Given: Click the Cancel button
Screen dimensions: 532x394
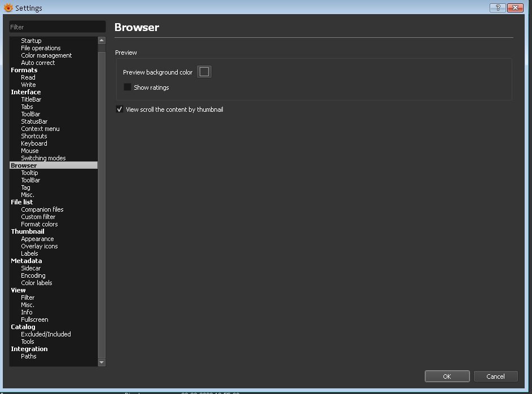Looking at the screenshot, I should click(495, 376).
